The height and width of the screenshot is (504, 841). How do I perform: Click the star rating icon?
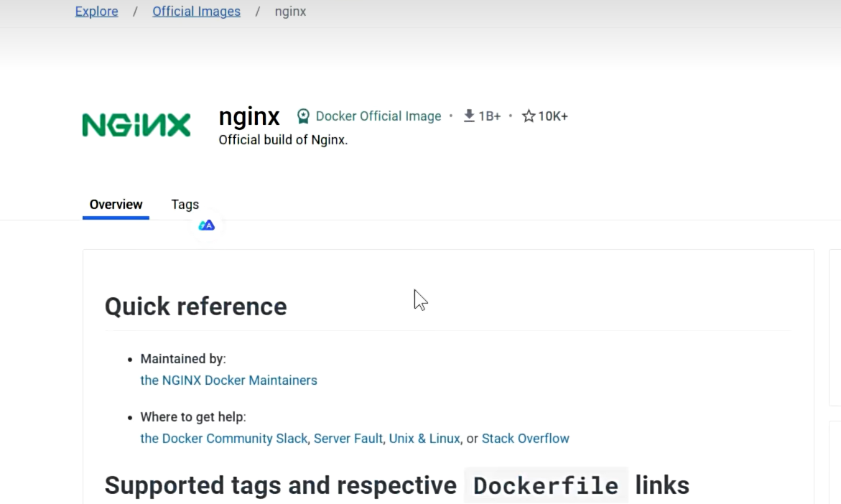[529, 116]
